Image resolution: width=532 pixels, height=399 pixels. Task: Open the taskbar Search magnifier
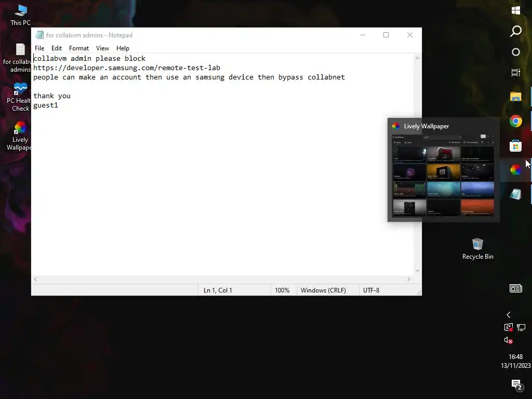tap(516, 31)
